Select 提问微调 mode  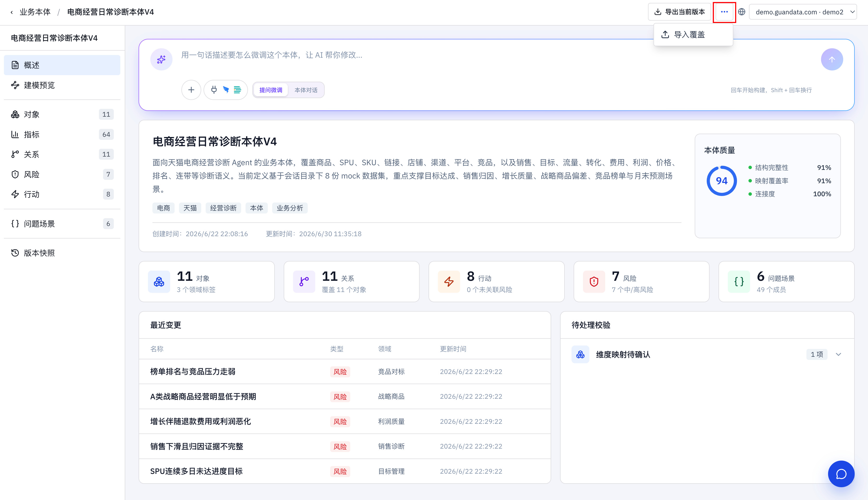tap(271, 90)
